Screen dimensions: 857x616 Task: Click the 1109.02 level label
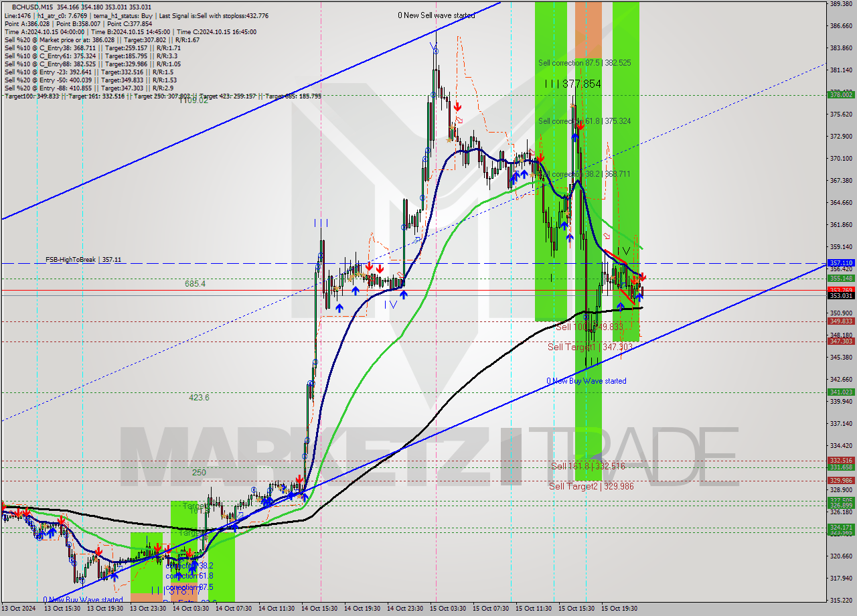193,100
